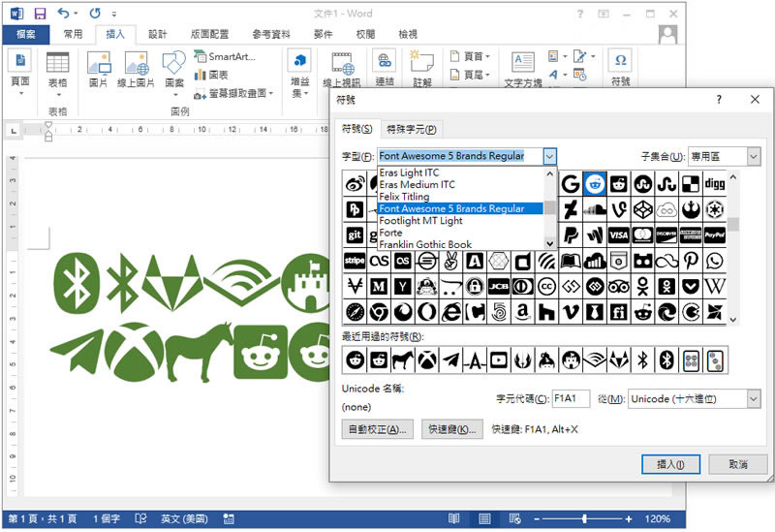Switch to the 設計 (Design) ribbon tab
775x532 pixels.
(158, 34)
